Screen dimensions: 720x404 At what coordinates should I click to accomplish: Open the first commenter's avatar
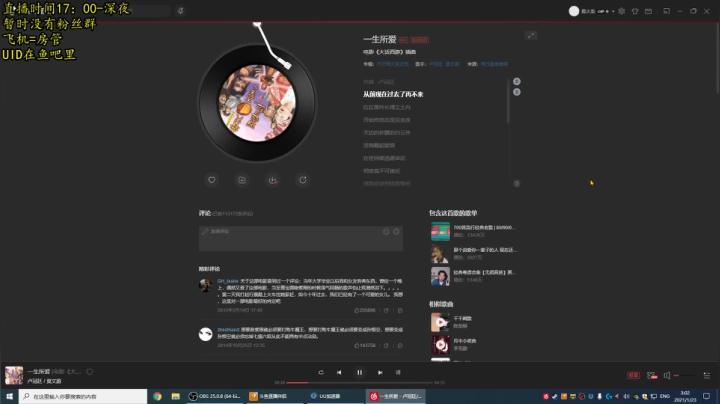click(x=205, y=285)
